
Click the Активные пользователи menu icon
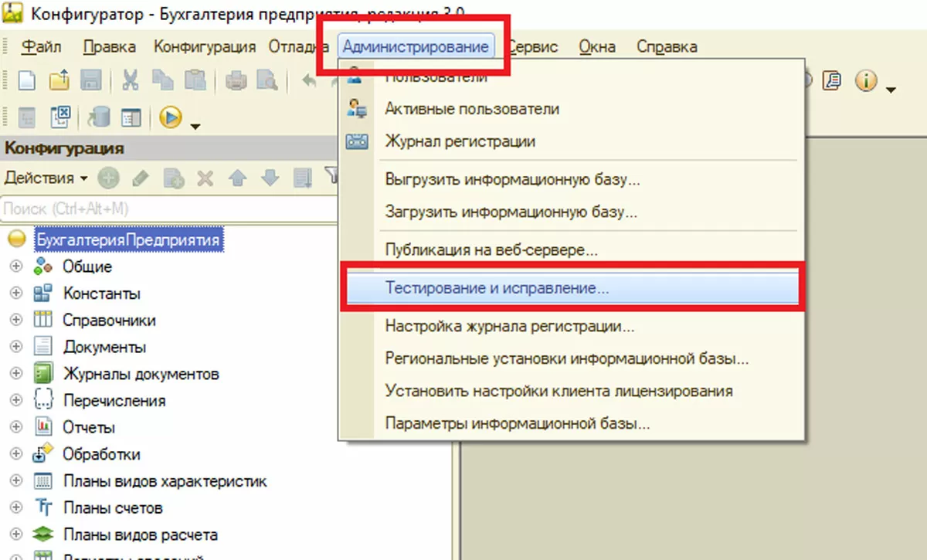[x=357, y=109]
